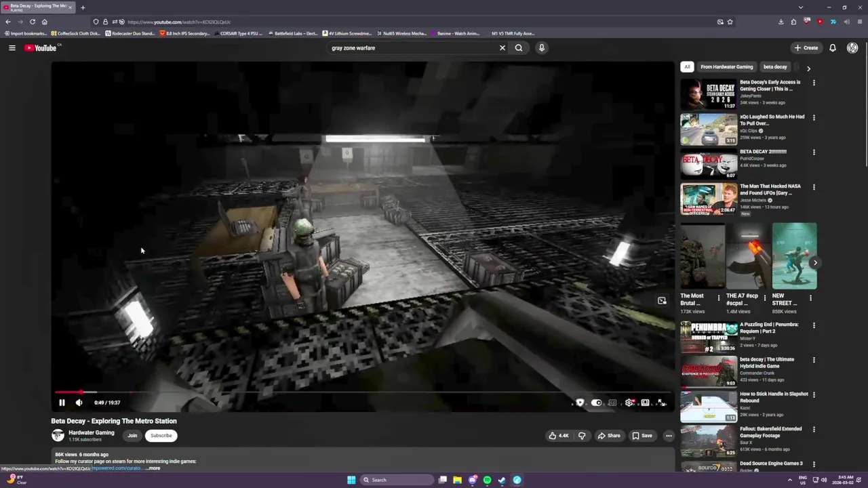Open 'CoffeeSock Cloth Disk' bookmark
This screenshot has width=868, height=488.
coord(75,33)
